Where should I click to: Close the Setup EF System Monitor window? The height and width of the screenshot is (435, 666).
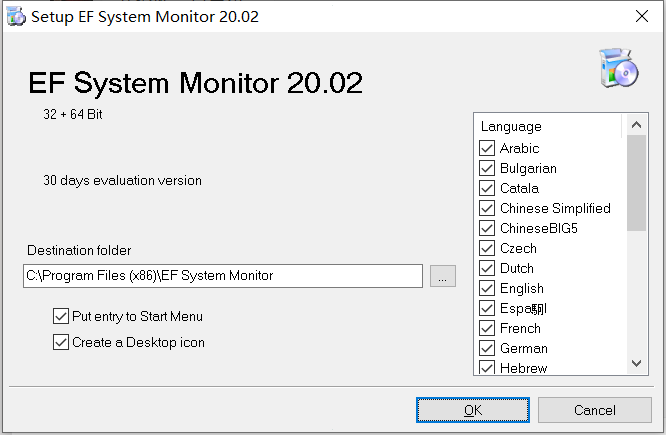click(642, 16)
